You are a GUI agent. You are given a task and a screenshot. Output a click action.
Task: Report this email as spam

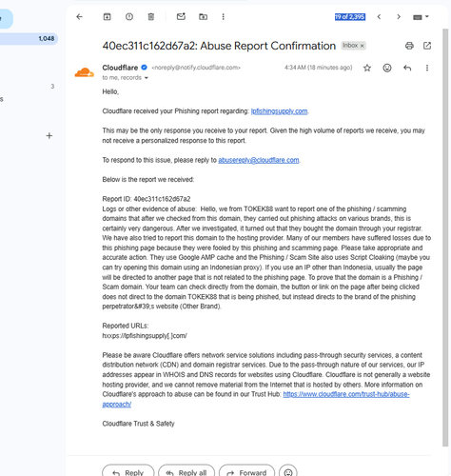point(129,17)
